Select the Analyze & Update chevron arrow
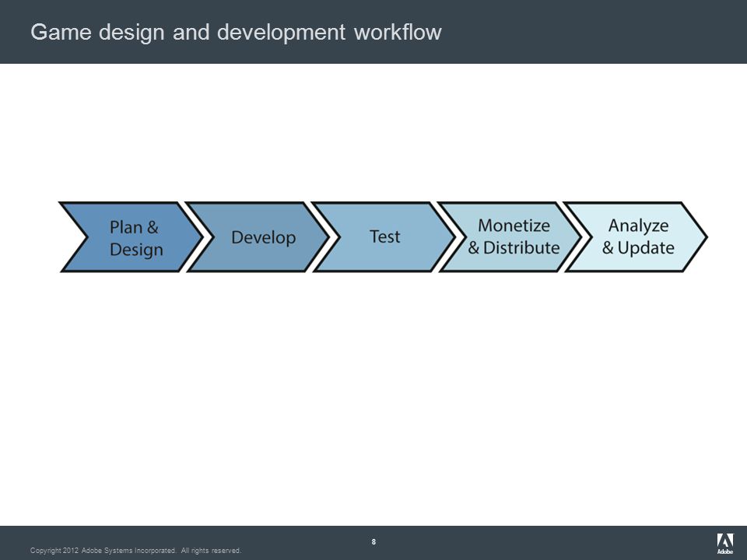This screenshot has width=747, height=560. point(636,237)
